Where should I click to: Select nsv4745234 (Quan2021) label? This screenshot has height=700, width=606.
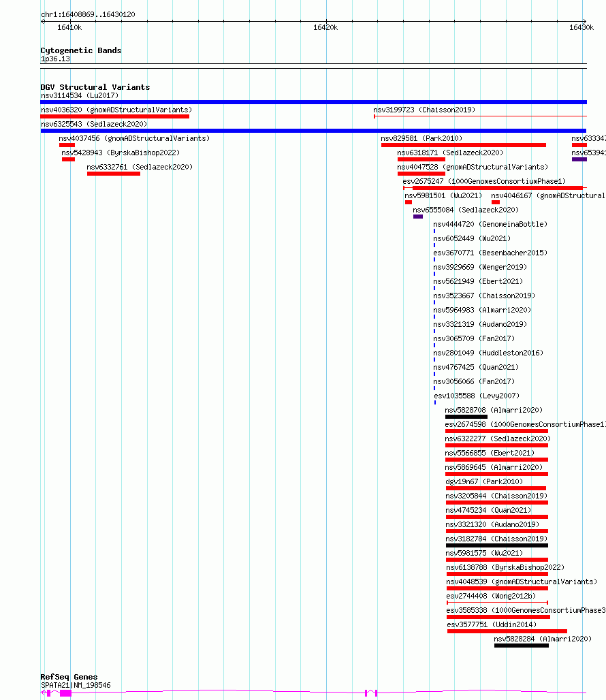[x=488, y=510]
